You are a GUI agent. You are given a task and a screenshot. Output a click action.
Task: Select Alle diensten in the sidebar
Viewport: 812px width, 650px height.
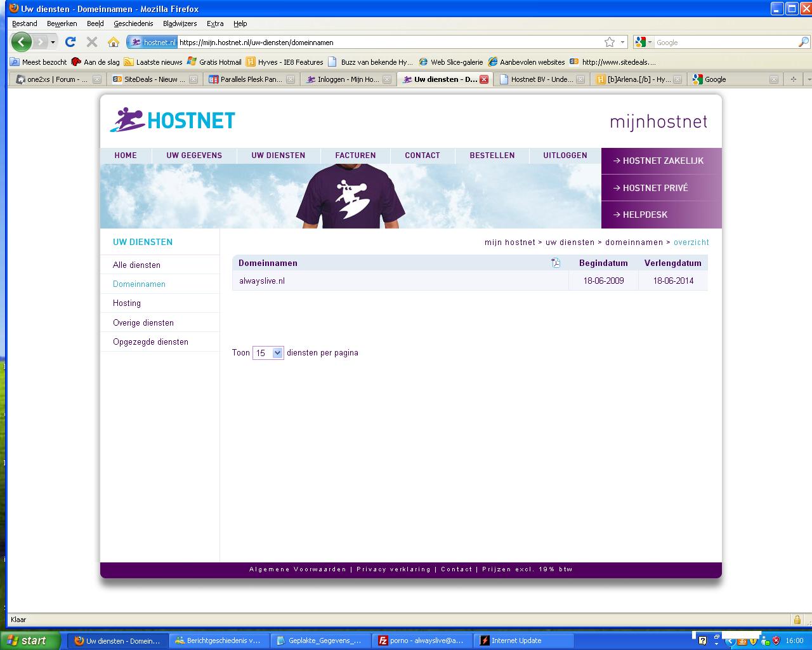(x=136, y=265)
